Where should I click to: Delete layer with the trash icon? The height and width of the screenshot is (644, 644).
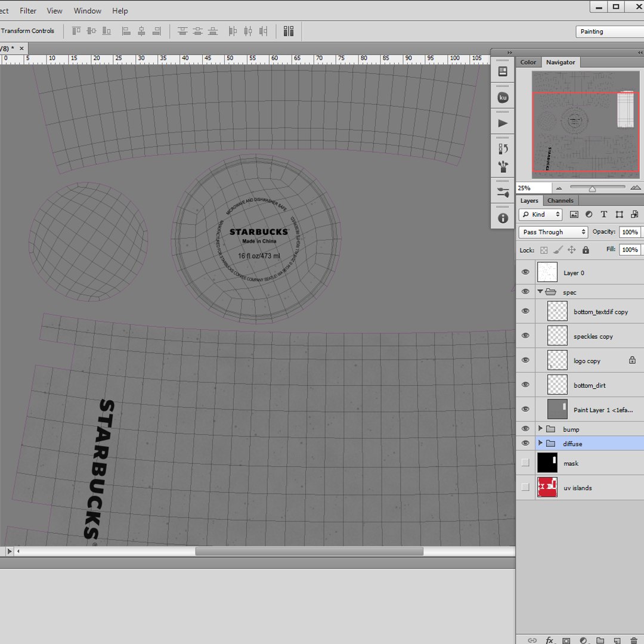634,640
